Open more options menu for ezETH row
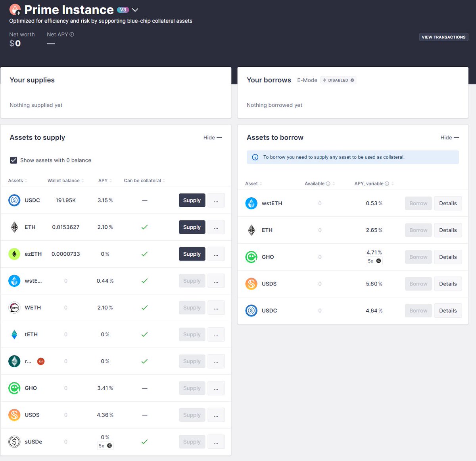476x461 pixels. (216, 254)
